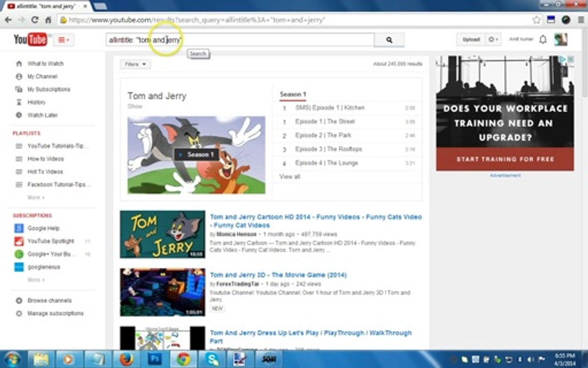Screen dimensions: 588x368
Task: Reload the page in Chrome
Action: coord(35,20)
